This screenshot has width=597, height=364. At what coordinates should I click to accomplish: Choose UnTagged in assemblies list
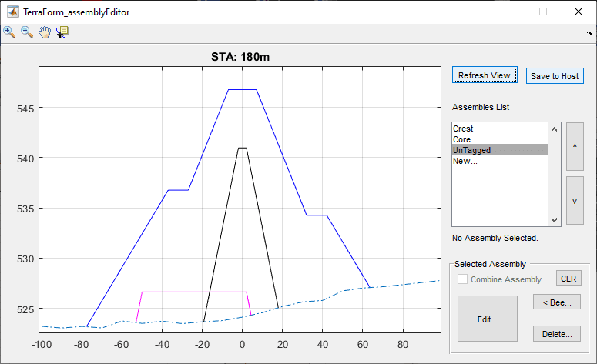pos(471,150)
